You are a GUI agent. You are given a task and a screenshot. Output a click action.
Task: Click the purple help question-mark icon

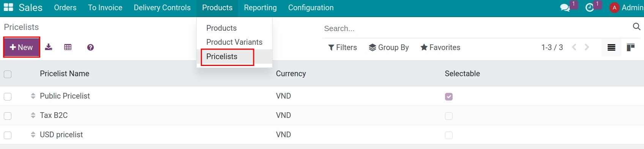(x=90, y=47)
